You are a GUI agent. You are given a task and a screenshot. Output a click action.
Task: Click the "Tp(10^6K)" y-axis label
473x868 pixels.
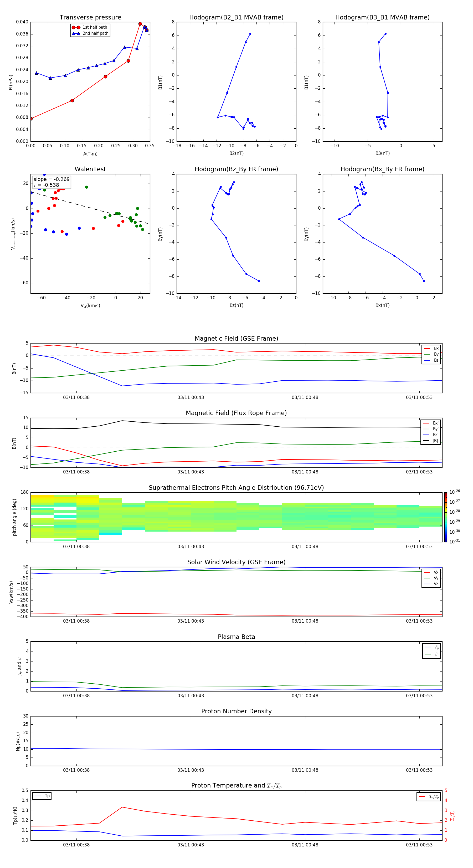click(15, 816)
